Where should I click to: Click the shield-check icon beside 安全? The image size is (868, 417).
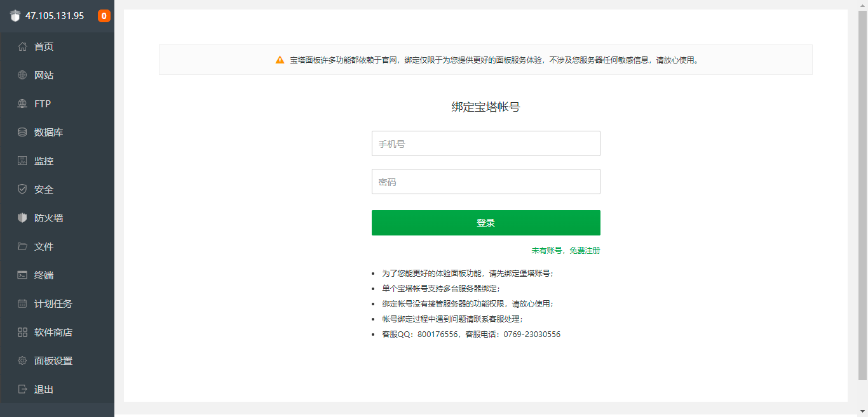pos(22,189)
